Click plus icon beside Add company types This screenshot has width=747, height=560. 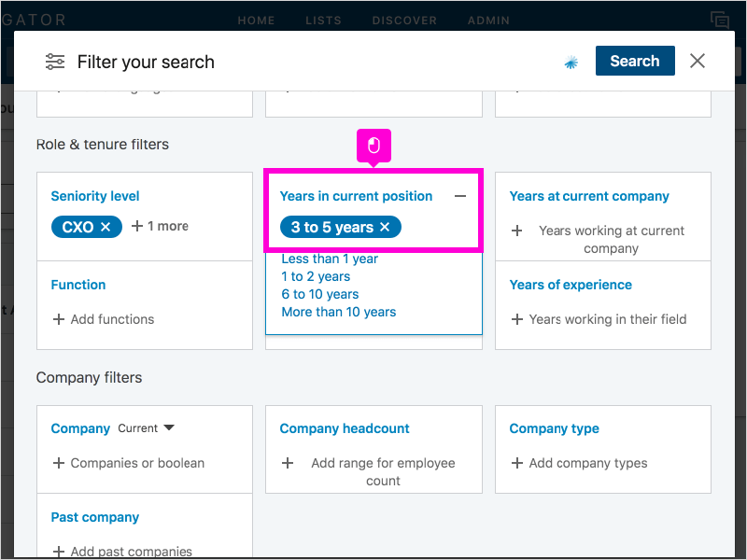[x=517, y=463]
